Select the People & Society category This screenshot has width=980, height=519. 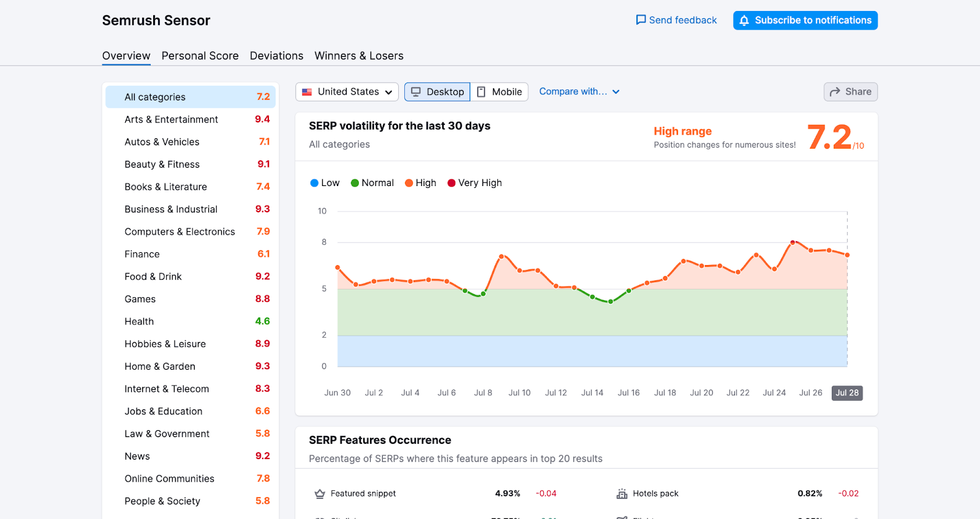190,501
